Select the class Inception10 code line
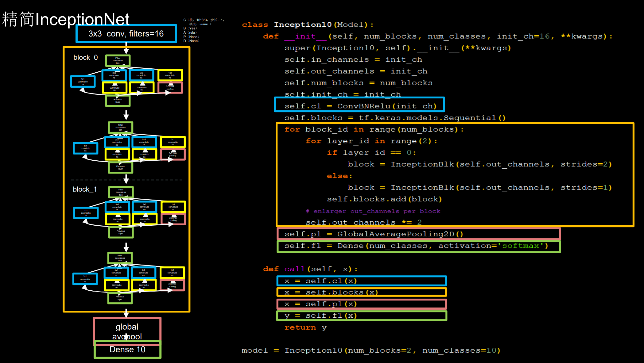This screenshot has height=363, width=644. pyautogui.click(x=306, y=25)
